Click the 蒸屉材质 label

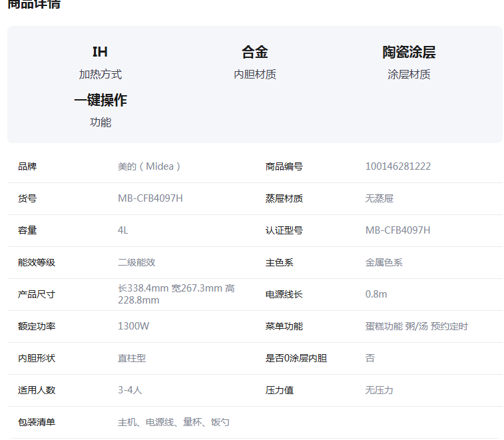pyautogui.click(x=284, y=198)
